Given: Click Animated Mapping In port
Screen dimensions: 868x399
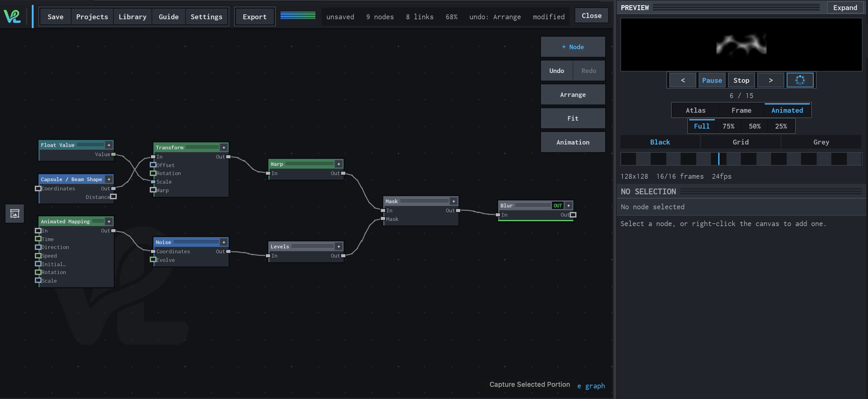Looking at the screenshot, I should tap(38, 231).
